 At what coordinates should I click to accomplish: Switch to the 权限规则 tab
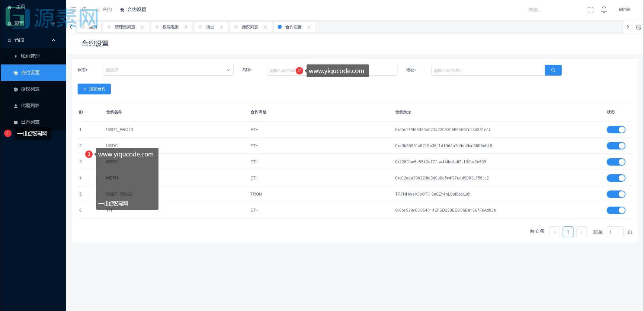click(170, 27)
